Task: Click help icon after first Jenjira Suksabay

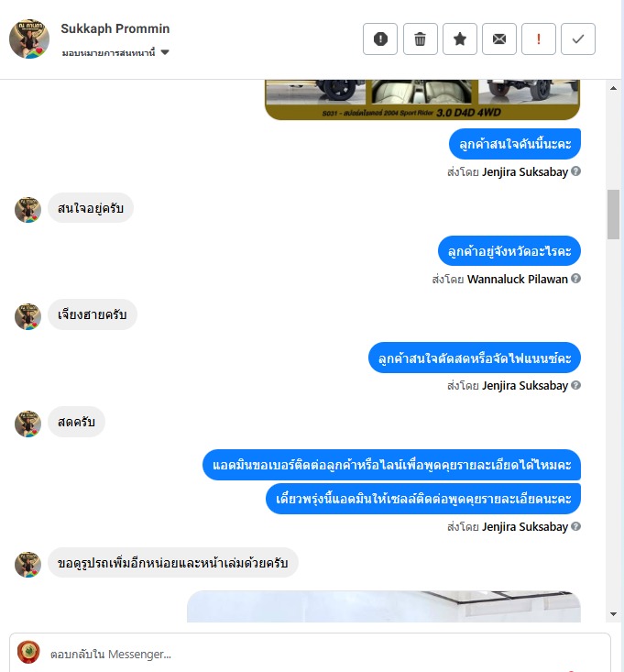Action: pos(576,171)
